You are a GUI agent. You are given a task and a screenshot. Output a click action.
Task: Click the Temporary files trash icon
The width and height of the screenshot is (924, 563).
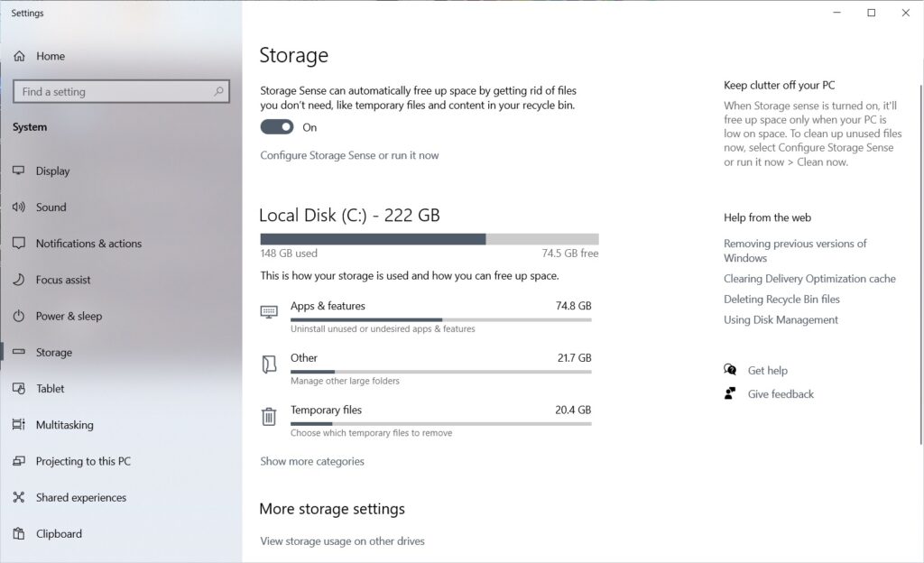coord(269,417)
